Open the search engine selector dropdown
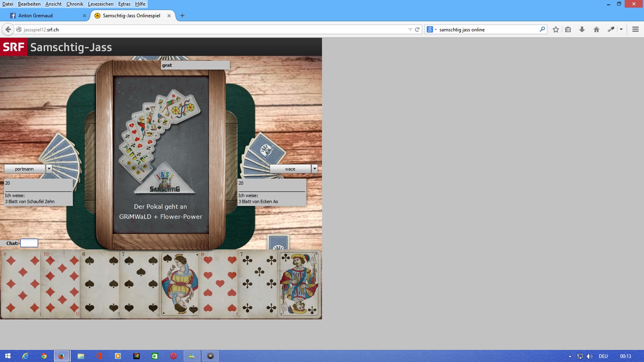 [431, 29]
